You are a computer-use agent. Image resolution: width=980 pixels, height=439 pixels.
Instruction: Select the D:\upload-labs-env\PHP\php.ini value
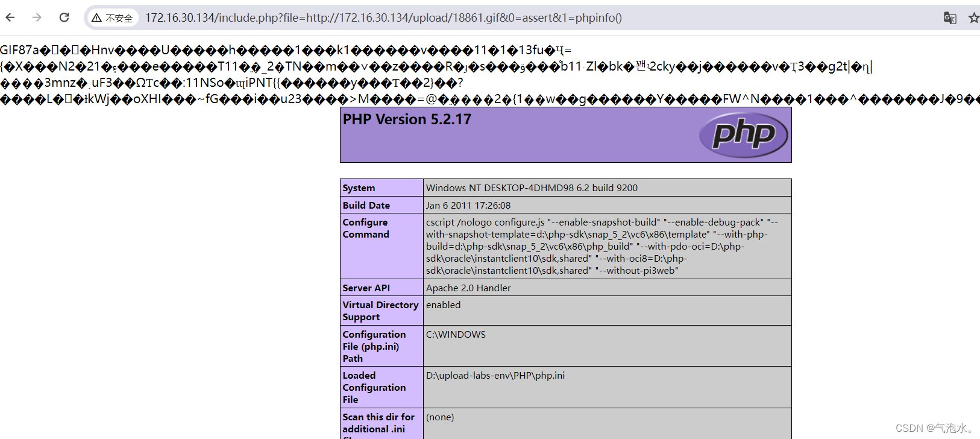[495, 376]
